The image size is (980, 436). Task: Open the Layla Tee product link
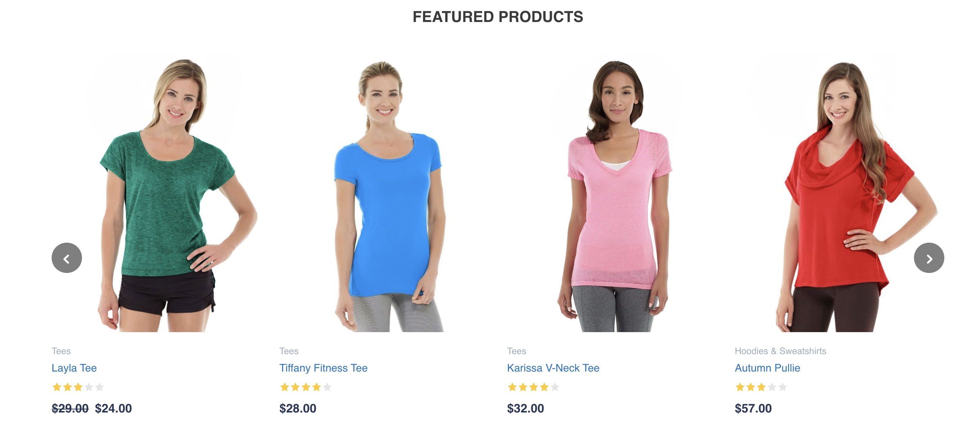tap(74, 368)
